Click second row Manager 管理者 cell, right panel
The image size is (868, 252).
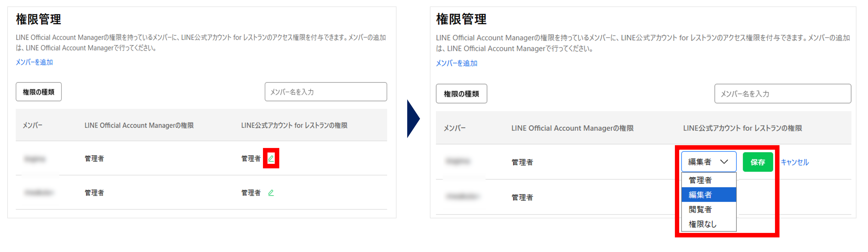[x=522, y=197]
